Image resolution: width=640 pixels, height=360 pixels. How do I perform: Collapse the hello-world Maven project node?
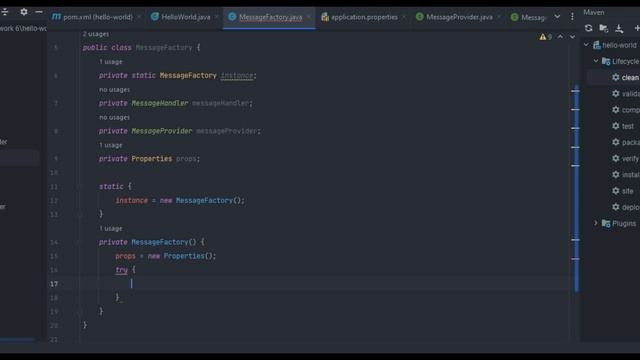point(587,44)
